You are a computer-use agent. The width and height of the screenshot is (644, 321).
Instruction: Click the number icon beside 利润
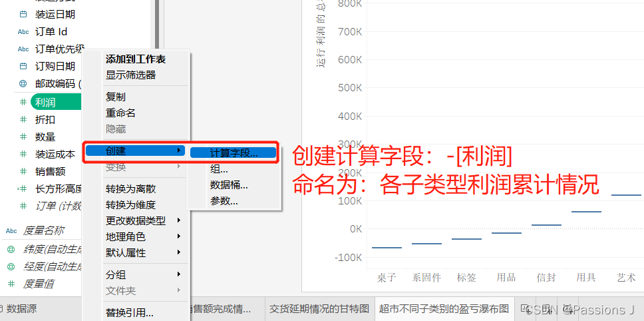click(23, 103)
